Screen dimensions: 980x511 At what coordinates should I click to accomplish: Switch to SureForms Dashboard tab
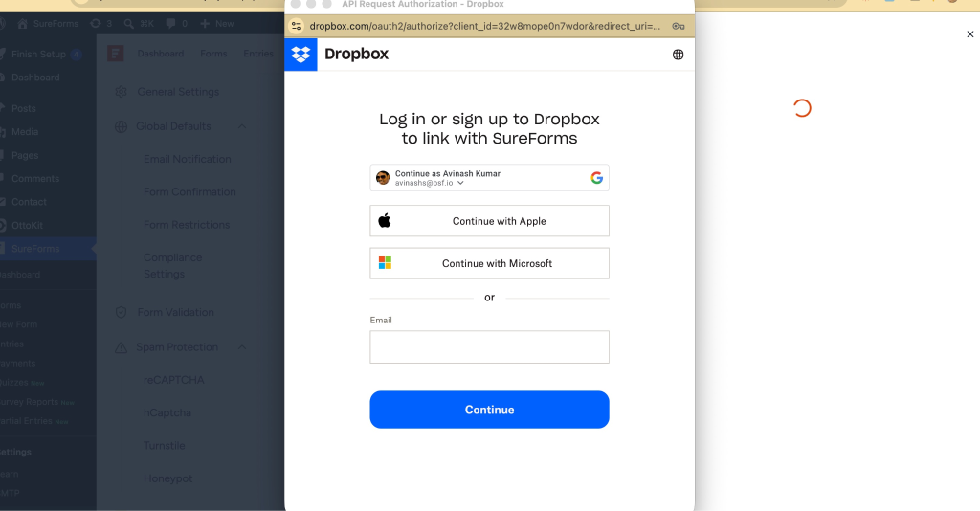pyautogui.click(x=161, y=54)
